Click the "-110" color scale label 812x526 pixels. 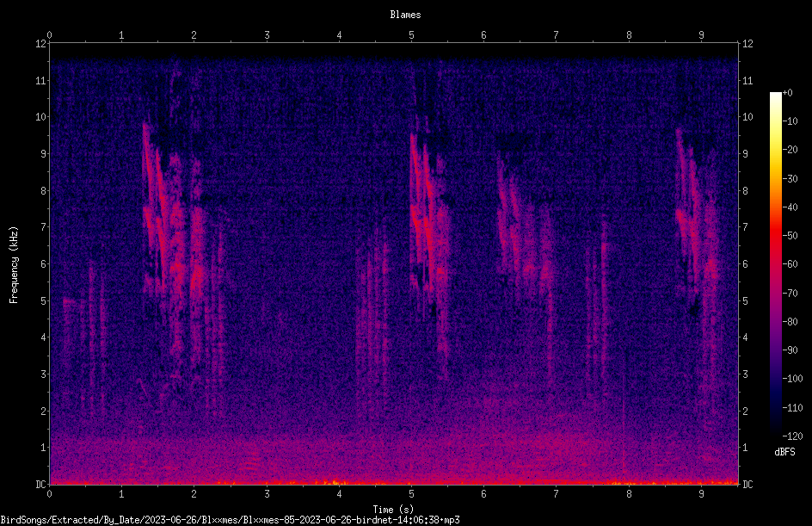(792, 408)
